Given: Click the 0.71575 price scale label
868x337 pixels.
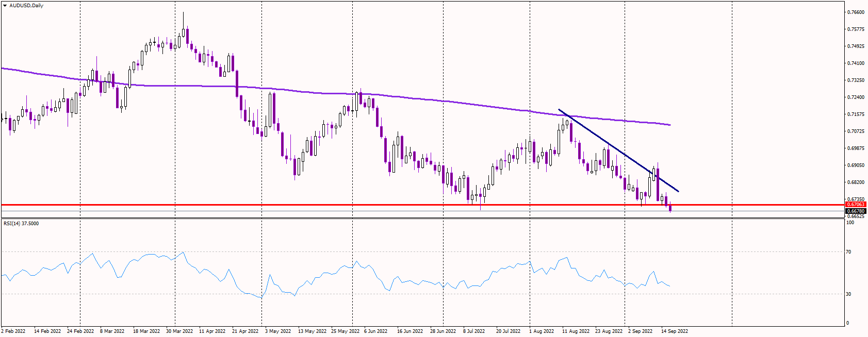Looking at the screenshot, I should point(856,114).
